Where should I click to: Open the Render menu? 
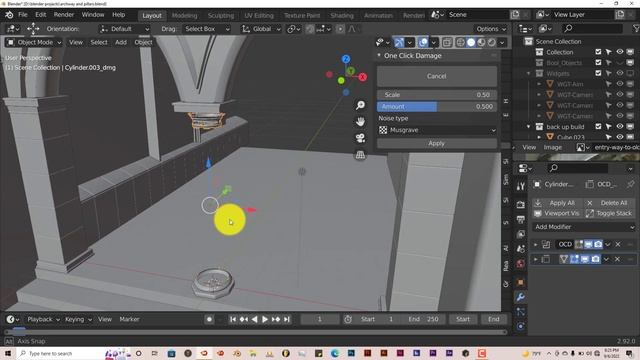pyautogui.click(x=64, y=15)
